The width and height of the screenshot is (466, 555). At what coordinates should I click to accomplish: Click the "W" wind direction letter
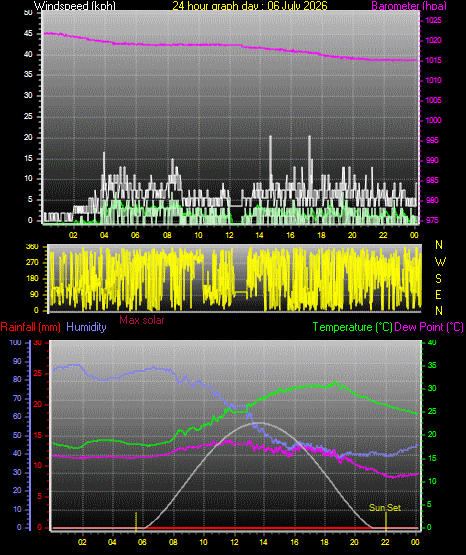click(440, 262)
